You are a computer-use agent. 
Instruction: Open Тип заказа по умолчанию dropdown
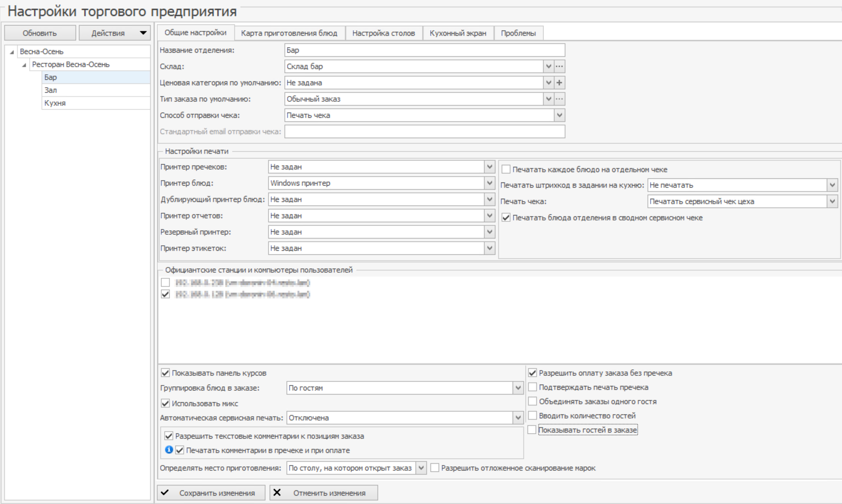click(548, 99)
